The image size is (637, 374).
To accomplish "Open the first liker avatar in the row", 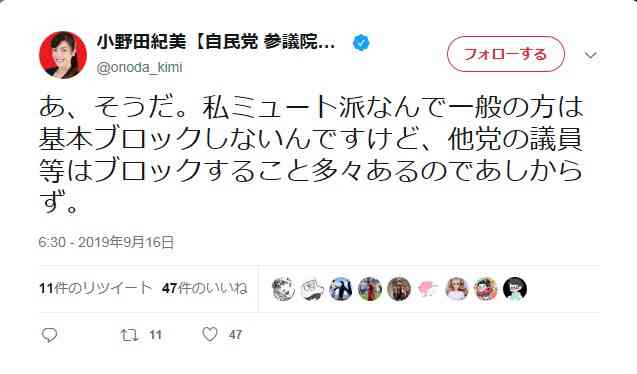I will (283, 289).
